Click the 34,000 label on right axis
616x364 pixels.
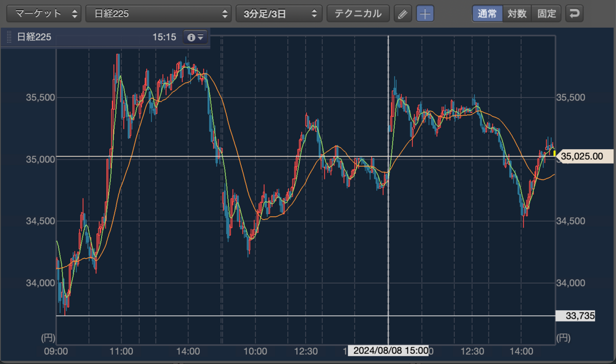point(570,283)
